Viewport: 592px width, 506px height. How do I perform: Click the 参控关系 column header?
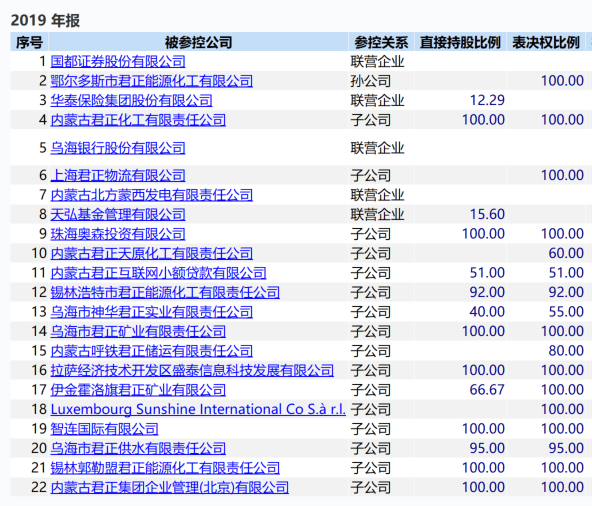pos(381,42)
